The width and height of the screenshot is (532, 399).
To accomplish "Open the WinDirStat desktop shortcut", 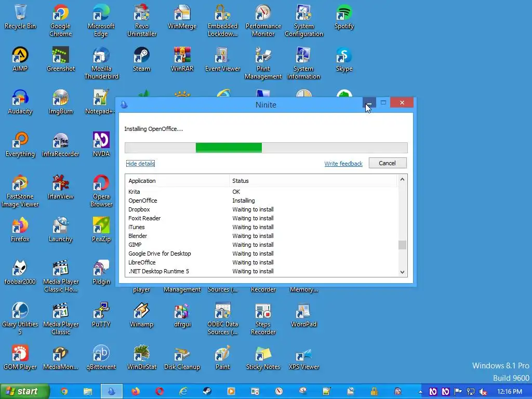I will [141, 357].
